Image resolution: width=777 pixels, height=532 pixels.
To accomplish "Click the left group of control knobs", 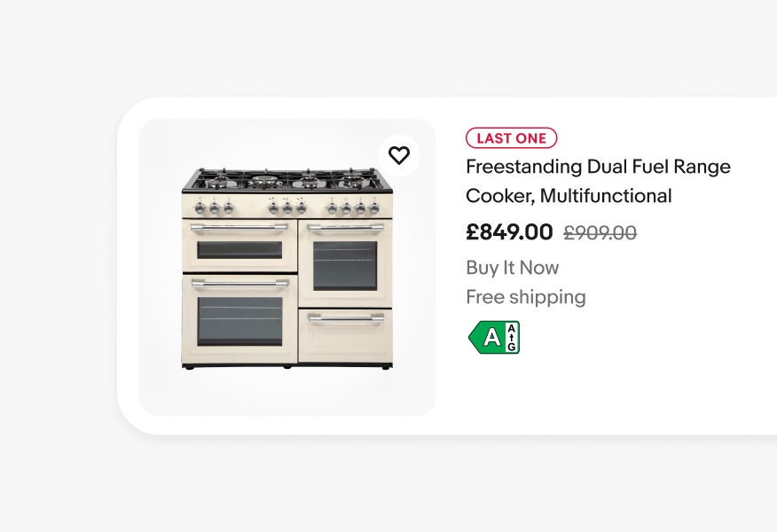I will pyautogui.click(x=214, y=207).
